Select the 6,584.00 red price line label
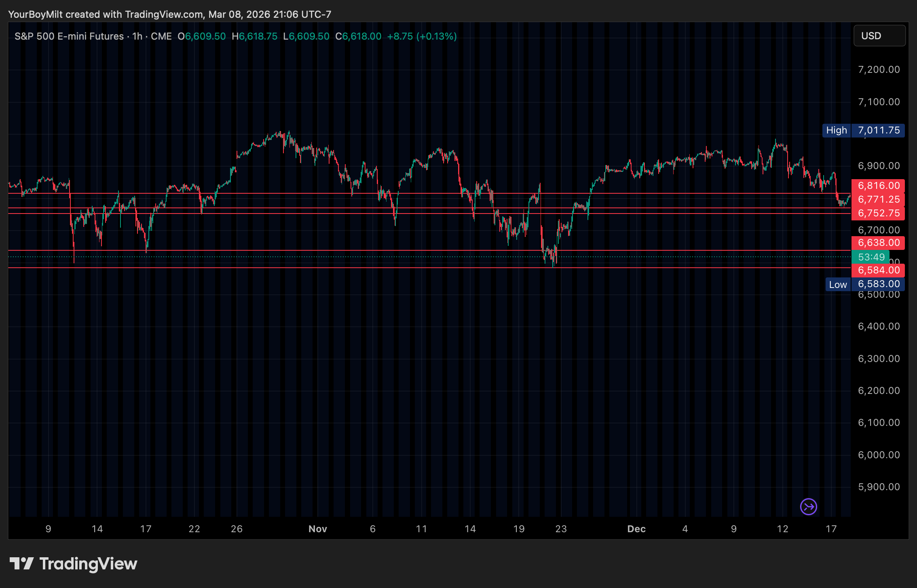 tap(878, 270)
